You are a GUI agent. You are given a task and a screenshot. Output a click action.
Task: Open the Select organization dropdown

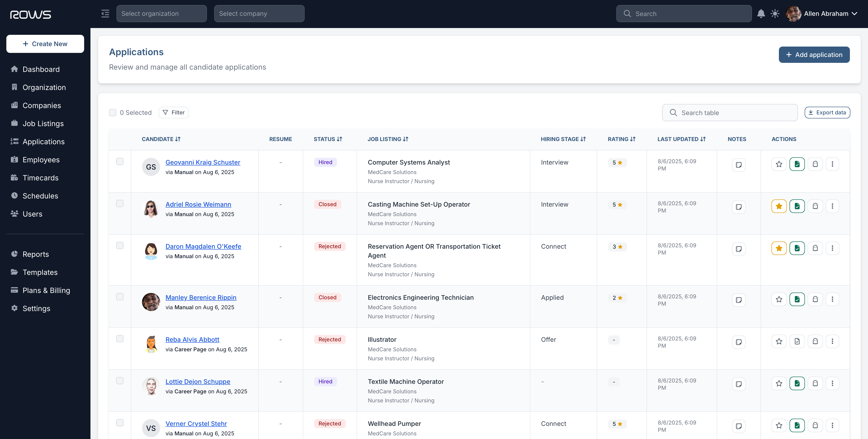coord(161,14)
